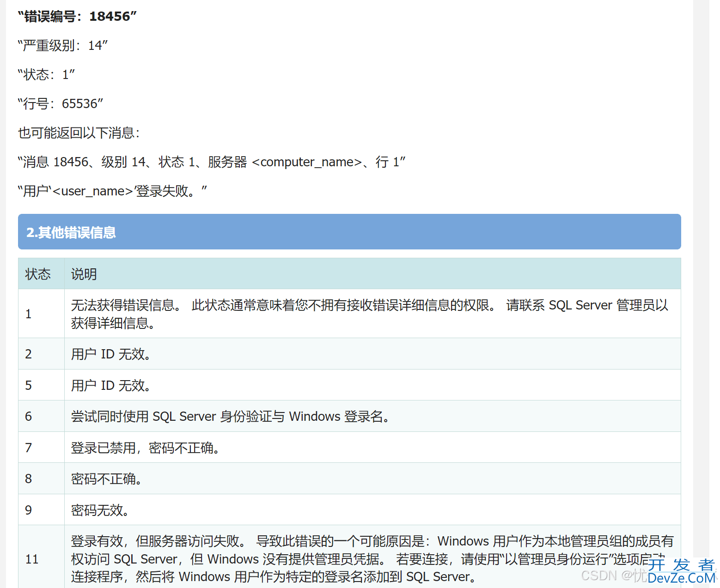Screen dimensions: 720x588
Task: Click the '消息 18456、级别 14' message line
Action: tap(212, 162)
